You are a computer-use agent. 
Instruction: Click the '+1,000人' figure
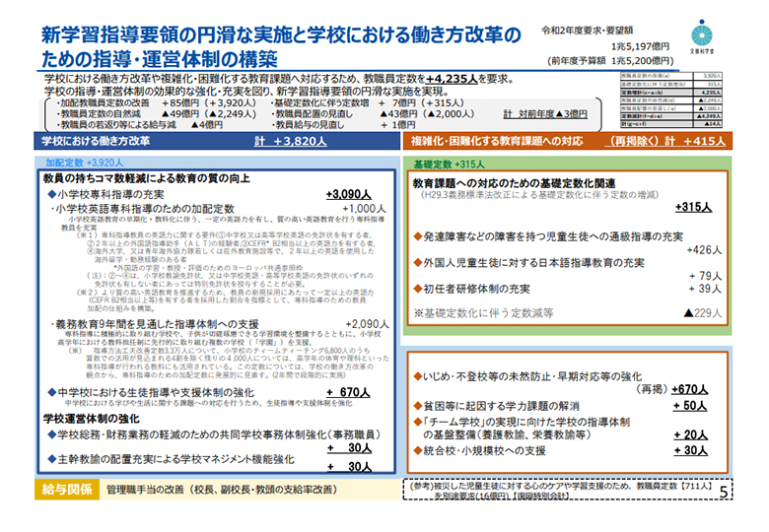pos(365,209)
